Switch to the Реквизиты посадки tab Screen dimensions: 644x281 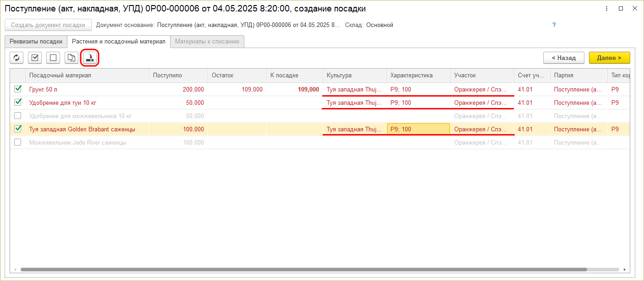(x=36, y=41)
